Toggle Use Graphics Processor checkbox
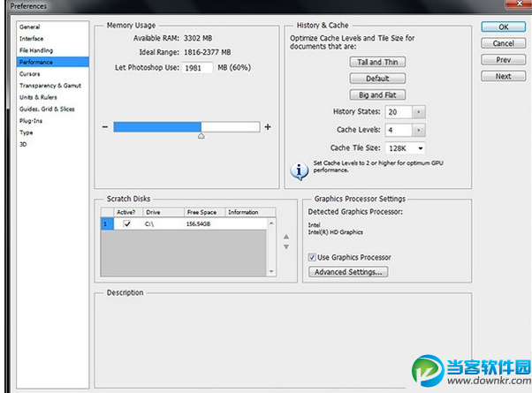Screen dimensions: 532x393 click(312, 257)
